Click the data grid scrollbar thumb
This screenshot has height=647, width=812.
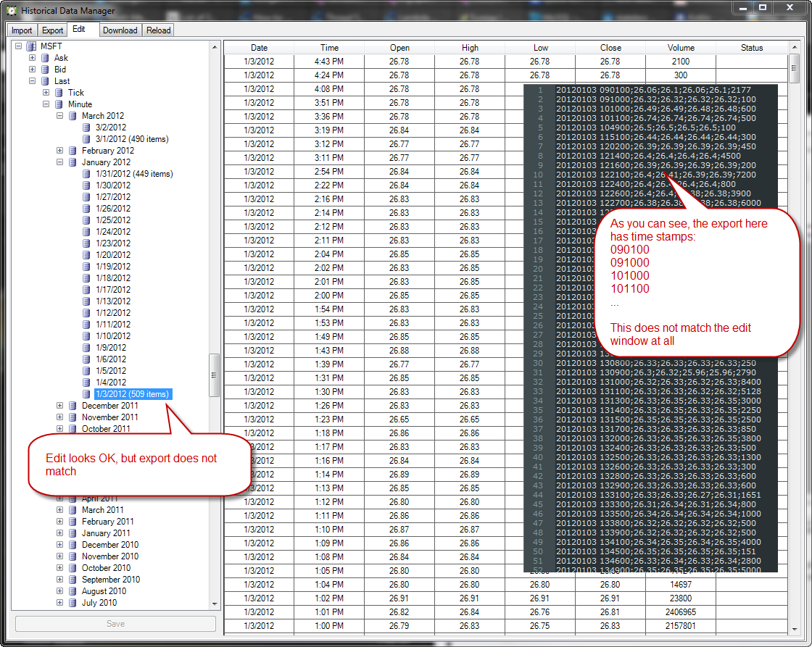(795, 69)
